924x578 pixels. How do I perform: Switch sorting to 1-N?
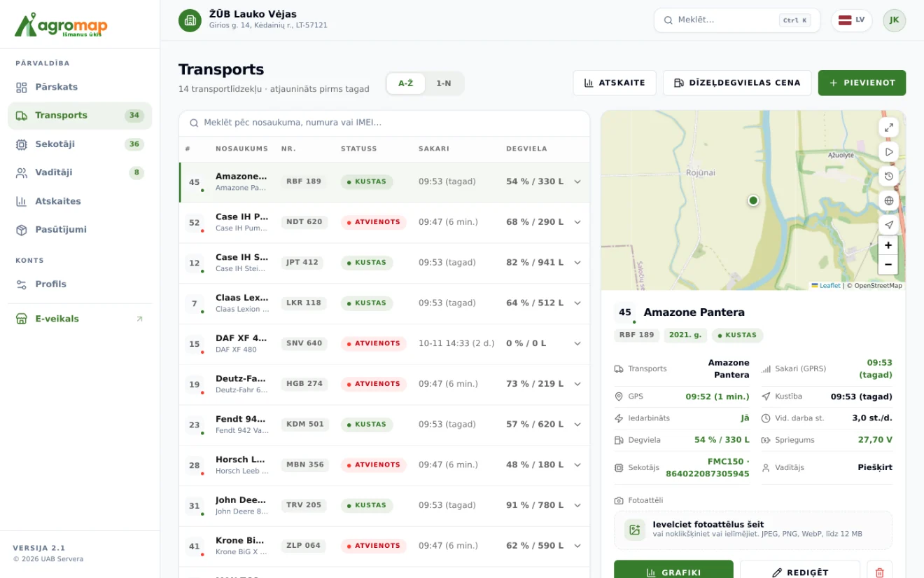pyautogui.click(x=444, y=83)
